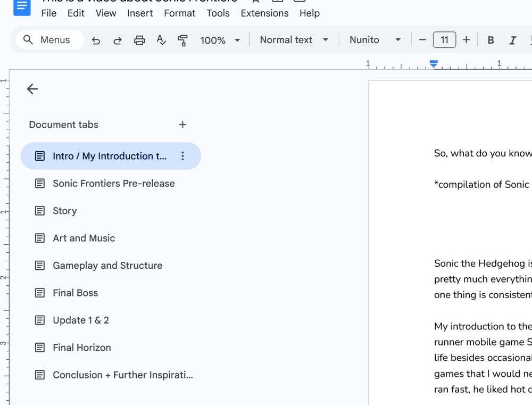Open the Tools menu
Viewport: 532px width, 405px height.
pyautogui.click(x=218, y=13)
